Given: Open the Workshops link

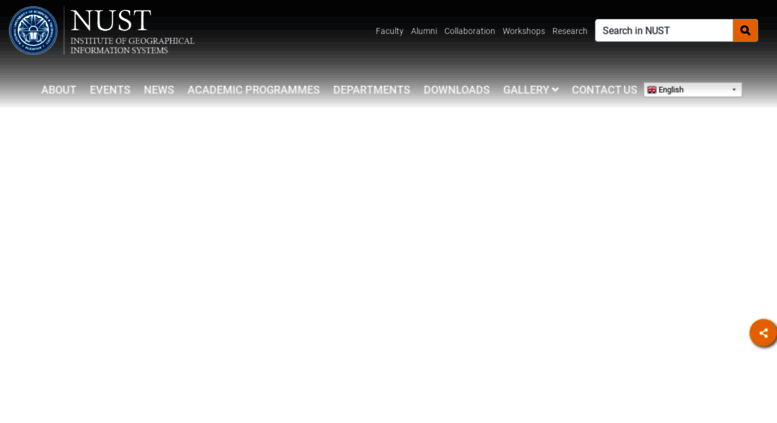Looking at the screenshot, I should pyautogui.click(x=523, y=31).
